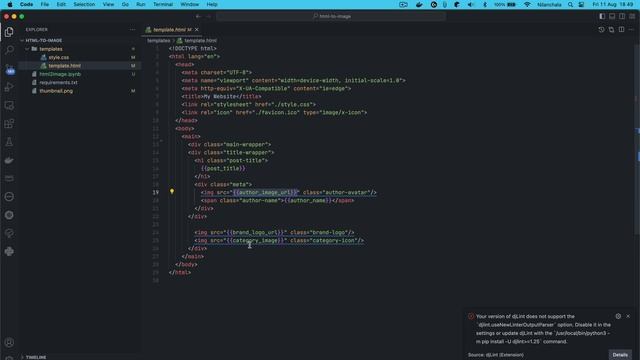Click the templates breadcrumb segment
Screen dimensions: 640x360
click(158, 40)
